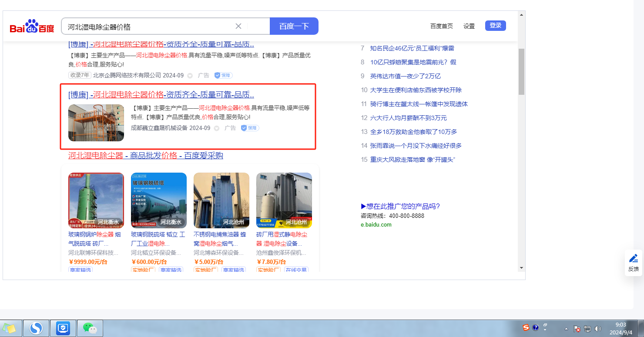Click the orange scaffold thumbnail in highlighted ad
Image resolution: width=644 pixels, height=337 pixels.
[96, 123]
